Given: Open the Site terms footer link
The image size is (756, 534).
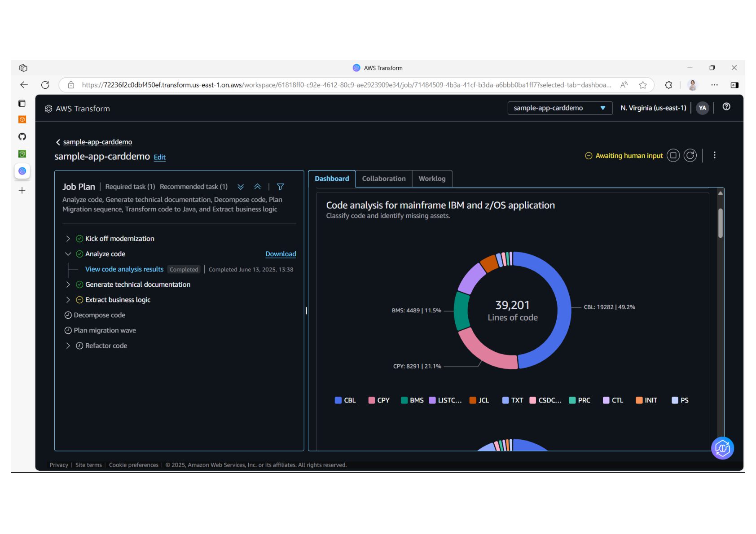Looking at the screenshot, I should pyautogui.click(x=88, y=465).
